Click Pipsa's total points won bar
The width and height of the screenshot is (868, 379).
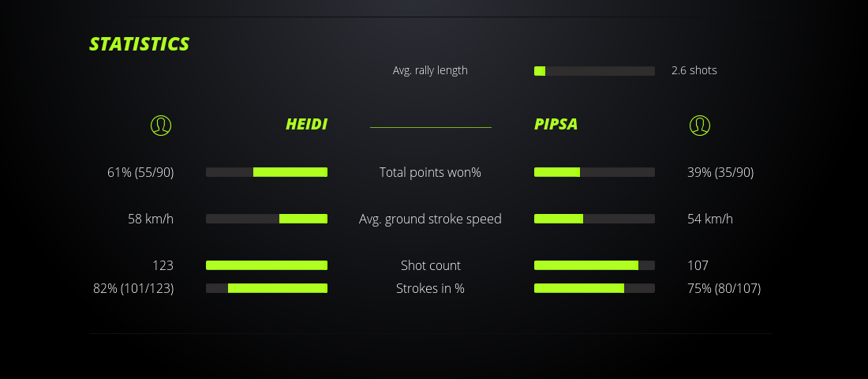tap(594, 172)
